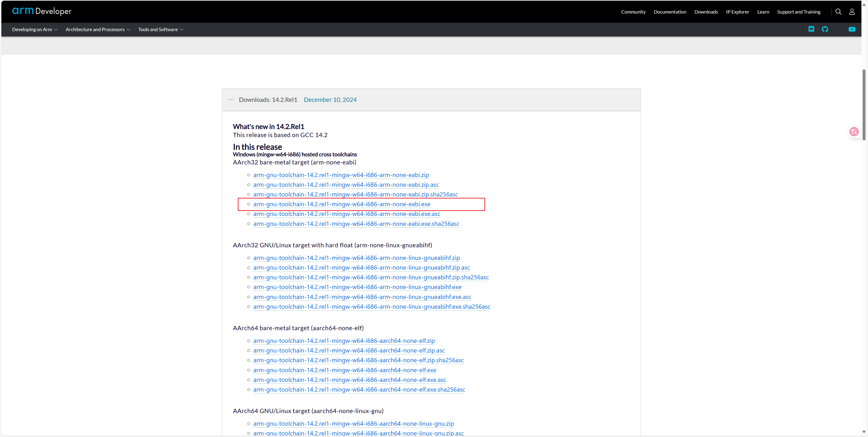
Task: Open the arm-none-eabi.zip.asc link
Action: tap(346, 185)
